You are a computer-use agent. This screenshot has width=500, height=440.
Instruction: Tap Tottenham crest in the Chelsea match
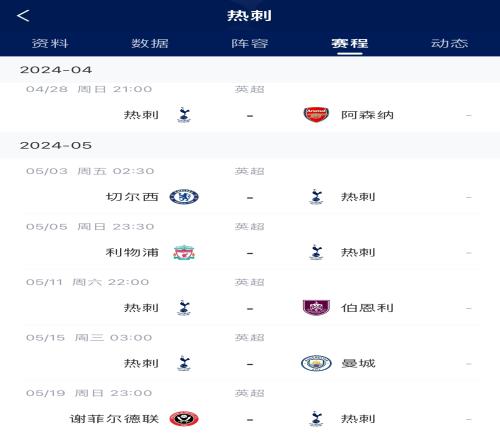click(x=316, y=197)
